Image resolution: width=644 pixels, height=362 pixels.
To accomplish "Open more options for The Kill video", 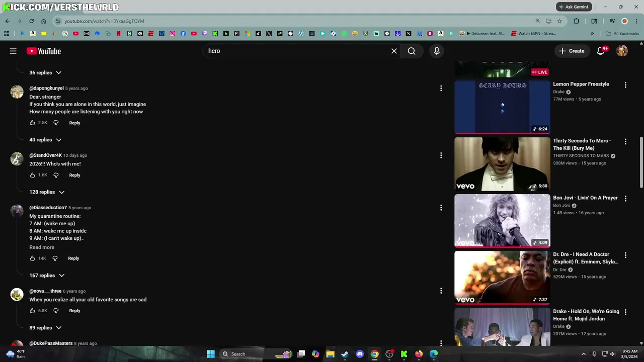I will (x=625, y=142).
